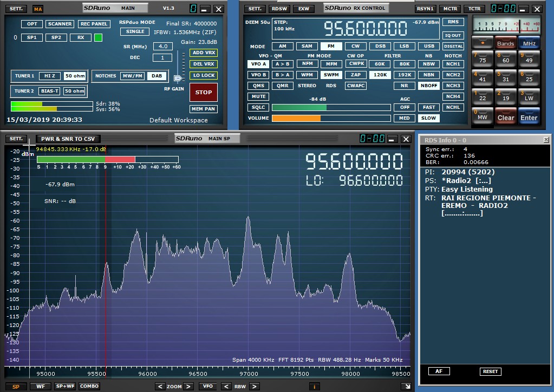Set AGC to FAST
The width and height of the screenshot is (554, 392).
coord(429,107)
